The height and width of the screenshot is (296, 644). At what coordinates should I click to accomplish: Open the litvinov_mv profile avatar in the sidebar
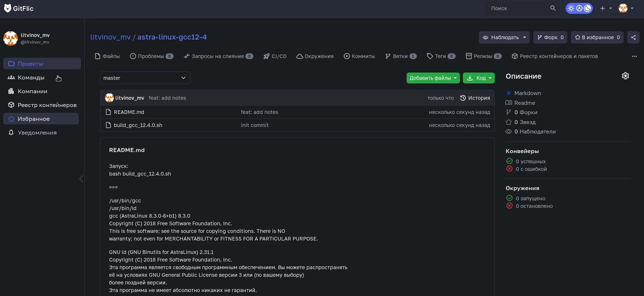10,38
